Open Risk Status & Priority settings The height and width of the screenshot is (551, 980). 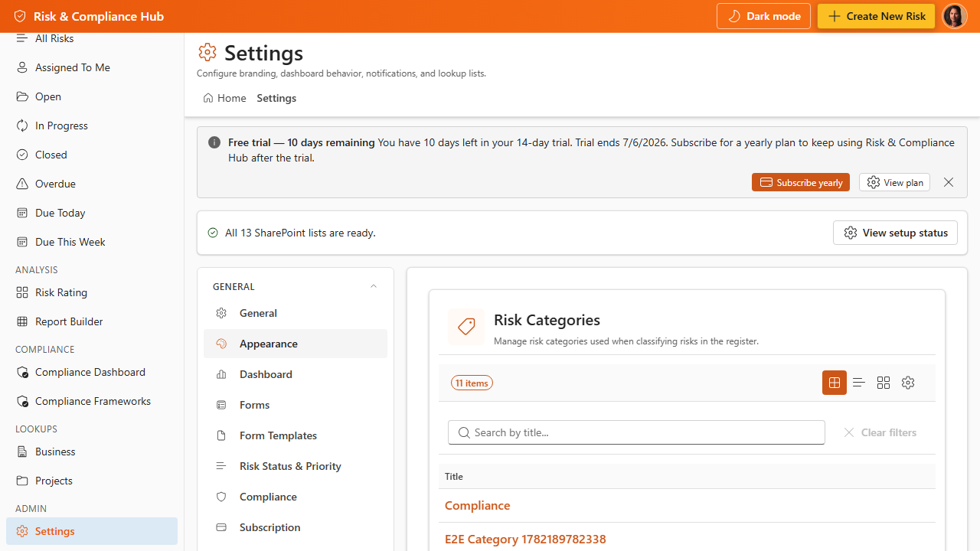pos(296,466)
